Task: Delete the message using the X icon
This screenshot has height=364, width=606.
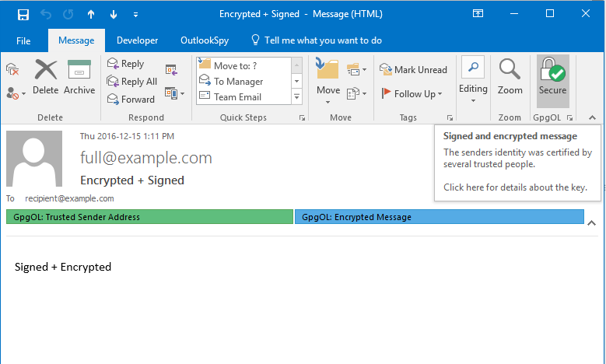Action: click(x=46, y=77)
